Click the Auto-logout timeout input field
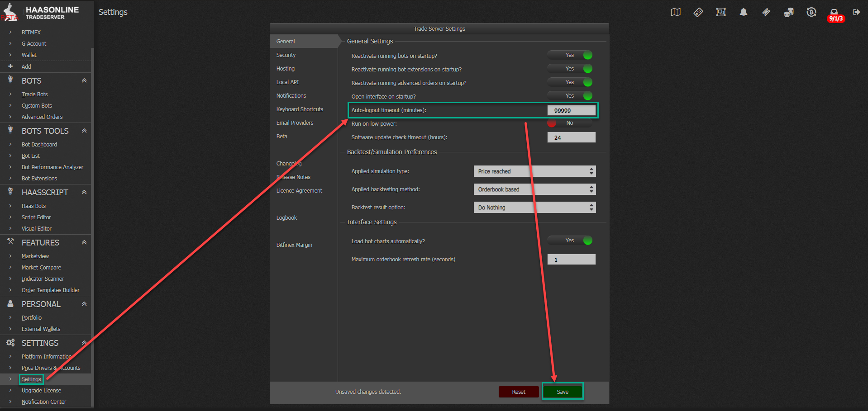This screenshot has width=868, height=411. pyautogui.click(x=571, y=110)
